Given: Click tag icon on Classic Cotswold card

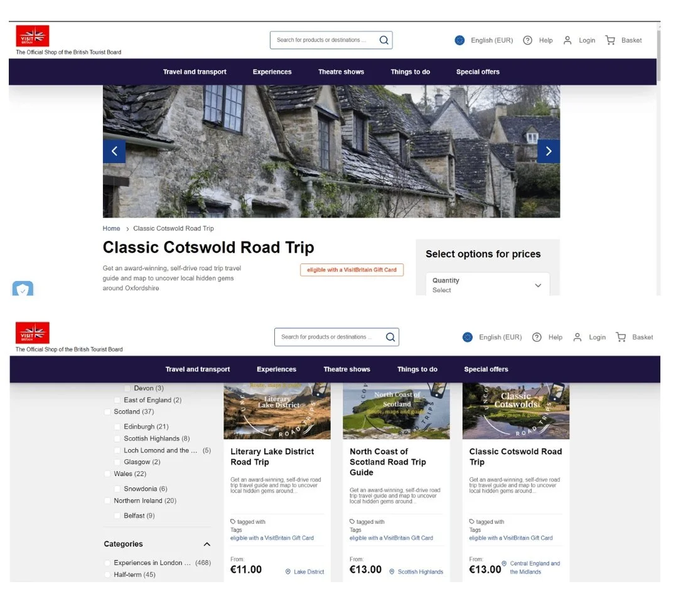Looking at the screenshot, I should point(471,521).
